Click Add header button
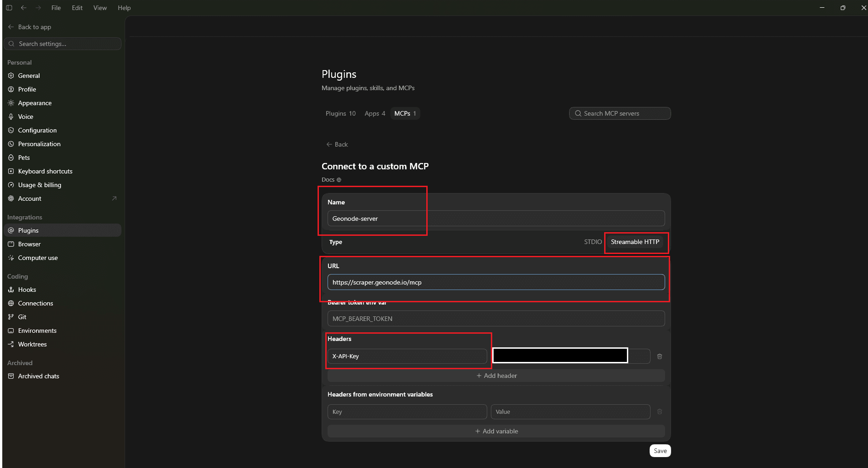This screenshot has height=468, width=868. coord(496,376)
